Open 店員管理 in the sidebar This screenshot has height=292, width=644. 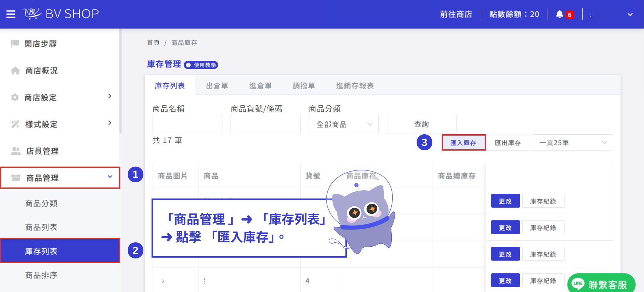(x=42, y=151)
